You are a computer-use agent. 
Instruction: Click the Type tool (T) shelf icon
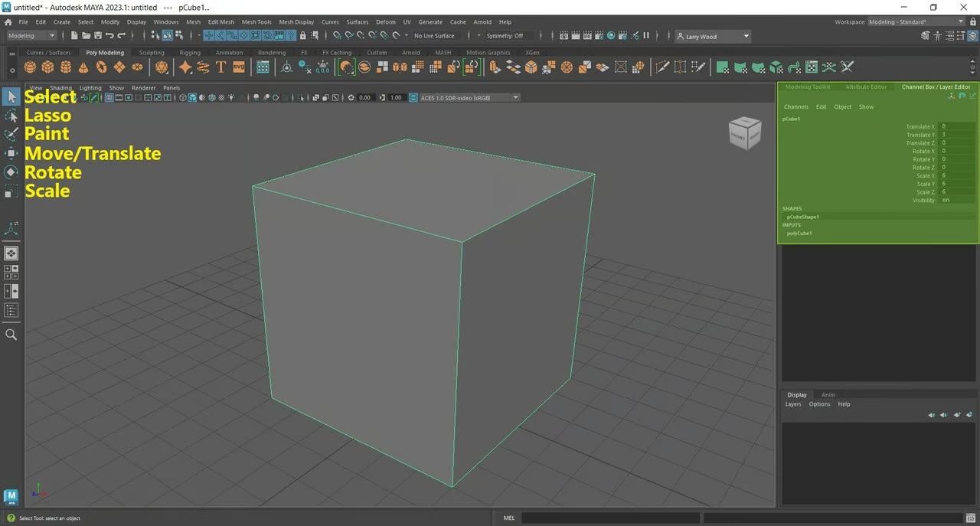[x=220, y=67]
